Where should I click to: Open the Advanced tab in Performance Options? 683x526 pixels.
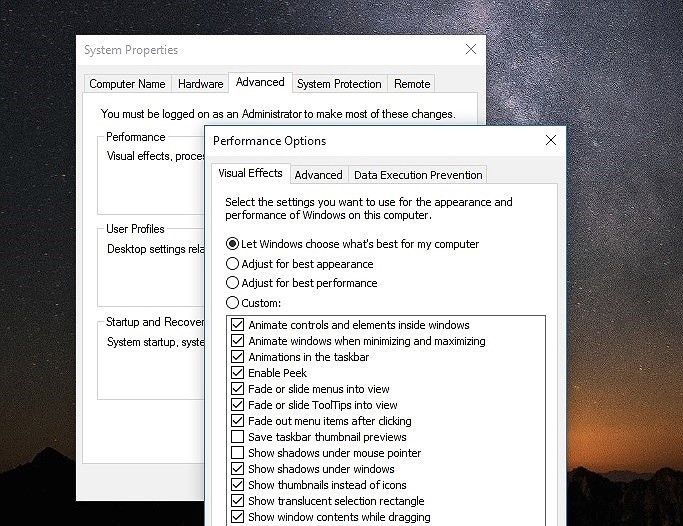319,175
